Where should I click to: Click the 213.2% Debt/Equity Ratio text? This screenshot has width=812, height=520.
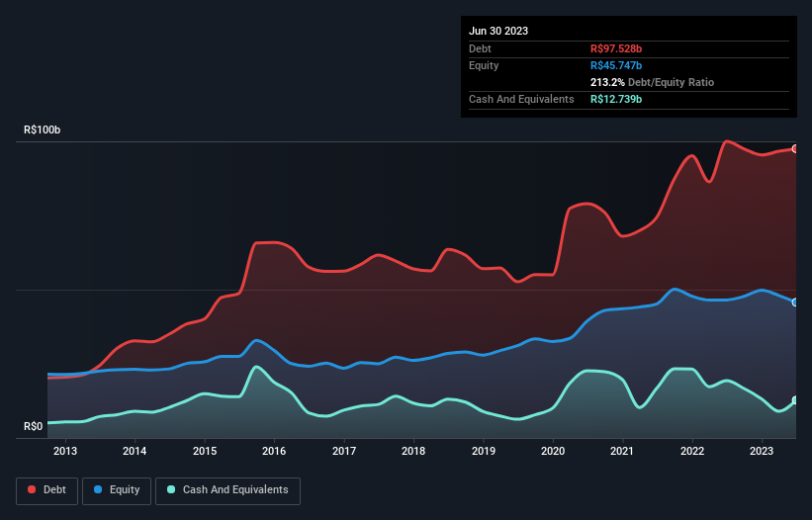coord(652,82)
